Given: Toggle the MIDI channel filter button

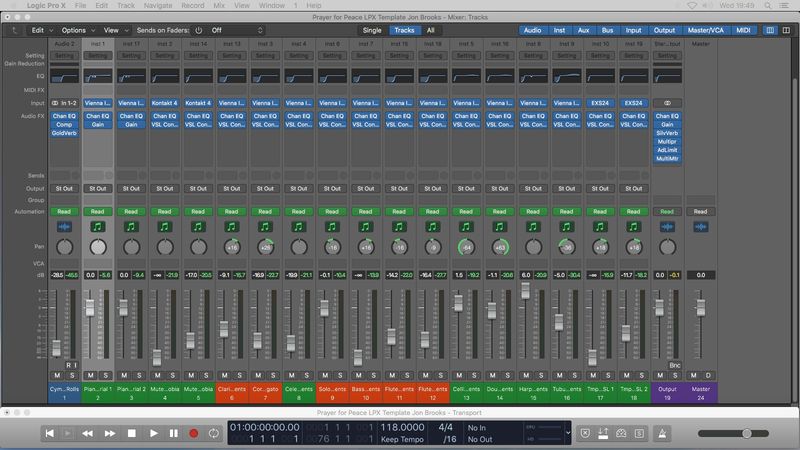Looking at the screenshot, I should 743,30.
